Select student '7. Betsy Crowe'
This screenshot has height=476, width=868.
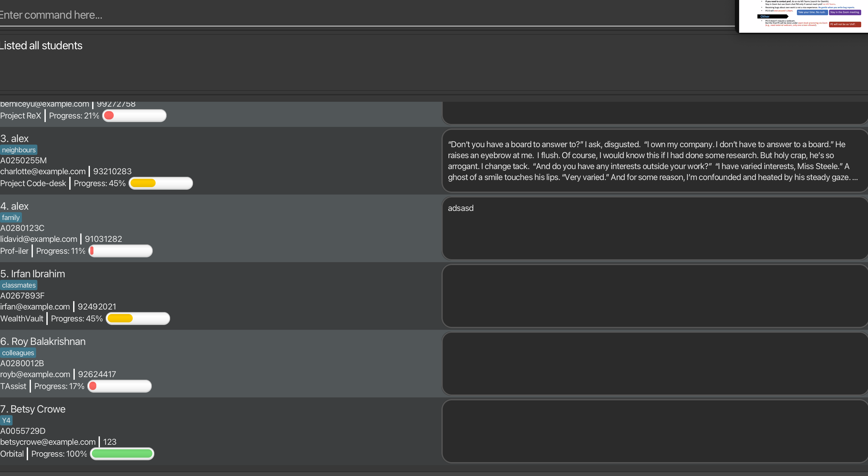pos(33,409)
